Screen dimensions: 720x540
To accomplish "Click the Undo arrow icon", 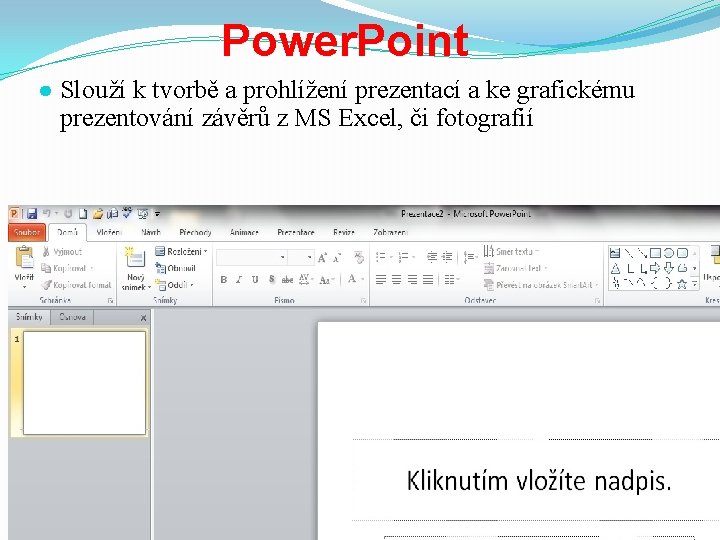I will [46, 214].
